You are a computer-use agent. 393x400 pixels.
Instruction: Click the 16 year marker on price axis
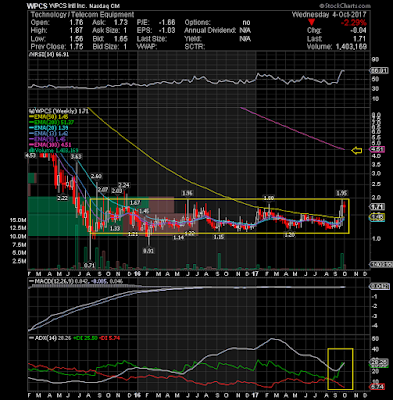tap(137, 274)
